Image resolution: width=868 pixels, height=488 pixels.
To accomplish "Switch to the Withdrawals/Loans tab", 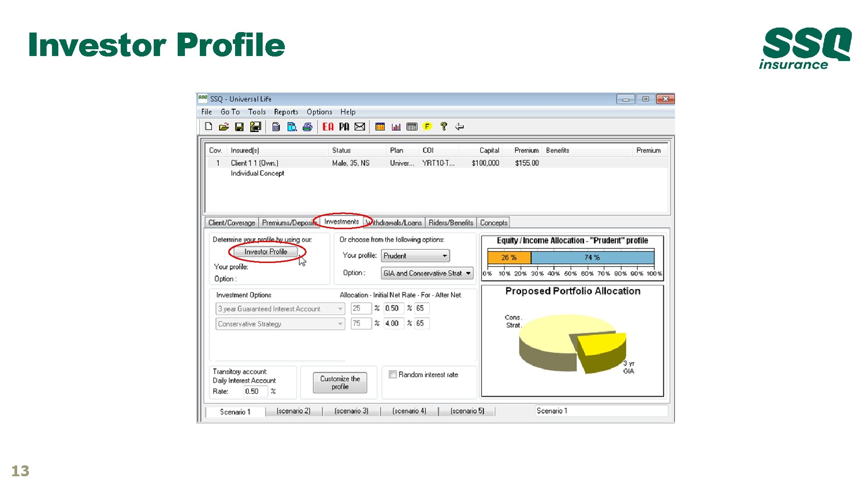I will point(394,223).
